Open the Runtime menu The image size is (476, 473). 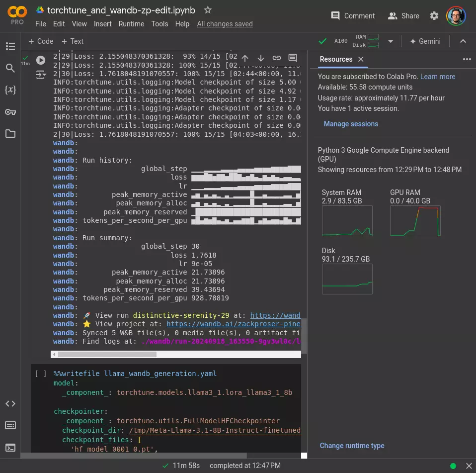[131, 24]
